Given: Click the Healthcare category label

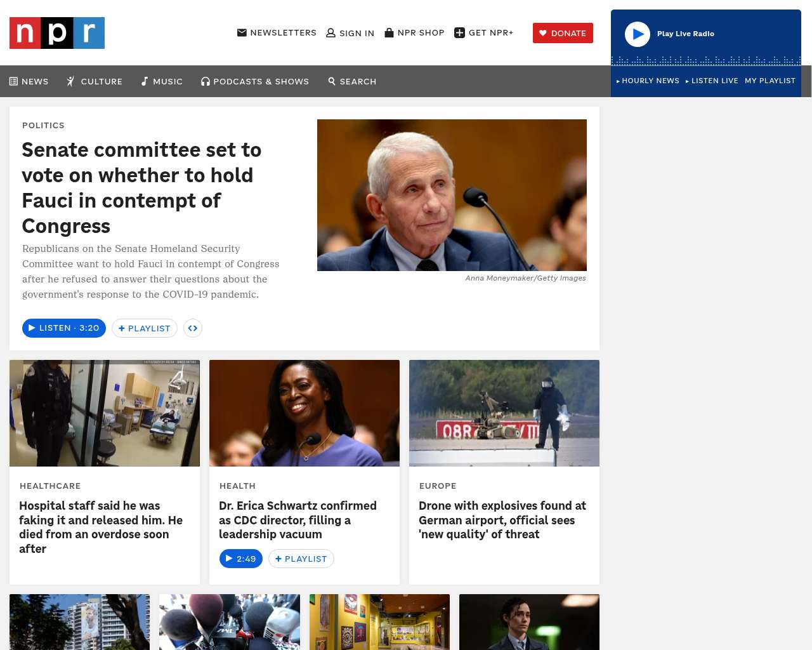Looking at the screenshot, I should (x=50, y=486).
